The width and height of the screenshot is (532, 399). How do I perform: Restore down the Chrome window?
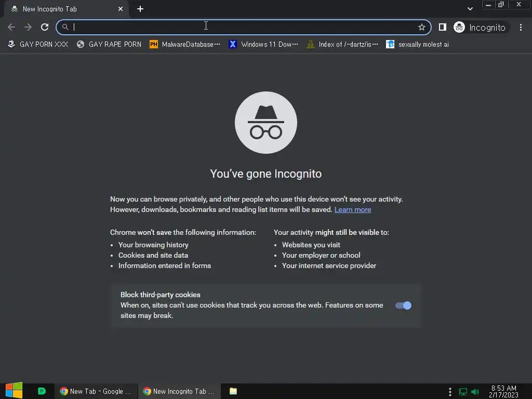501,5
